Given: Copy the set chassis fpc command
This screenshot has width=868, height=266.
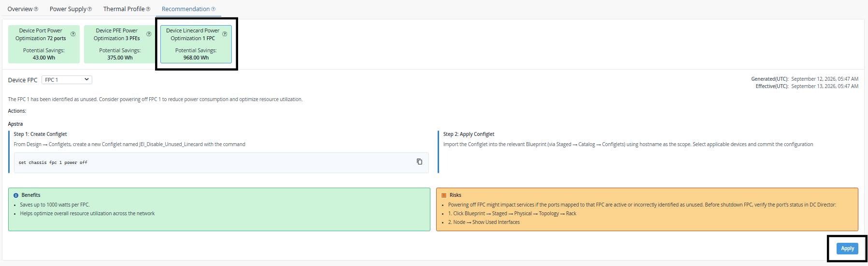Looking at the screenshot, I should point(419,162).
